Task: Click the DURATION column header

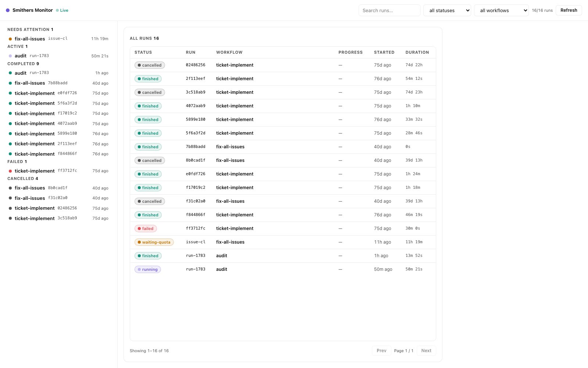Action: tap(417, 52)
